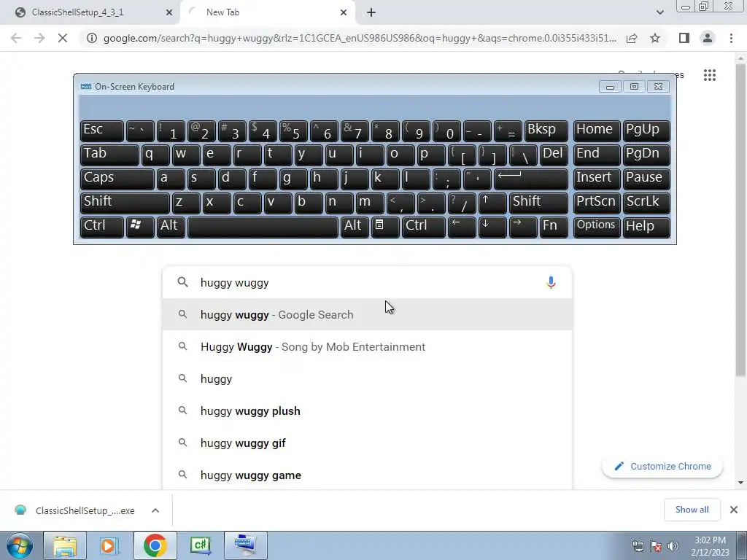Toggle the left Ctrl key
747x560 pixels.
101,226
